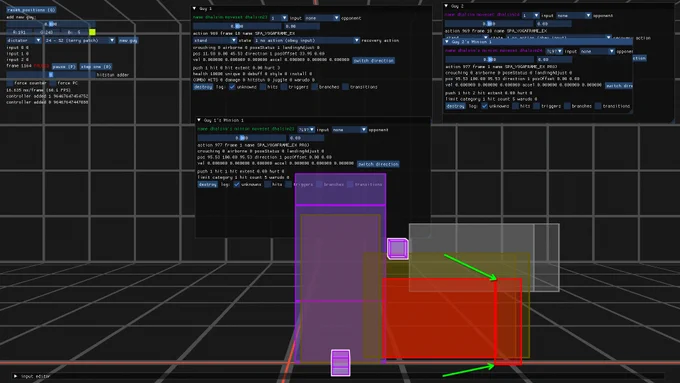Open Guy 1 recovery action dropdown
The width and height of the screenshot is (680, 383).
(307, 40)
